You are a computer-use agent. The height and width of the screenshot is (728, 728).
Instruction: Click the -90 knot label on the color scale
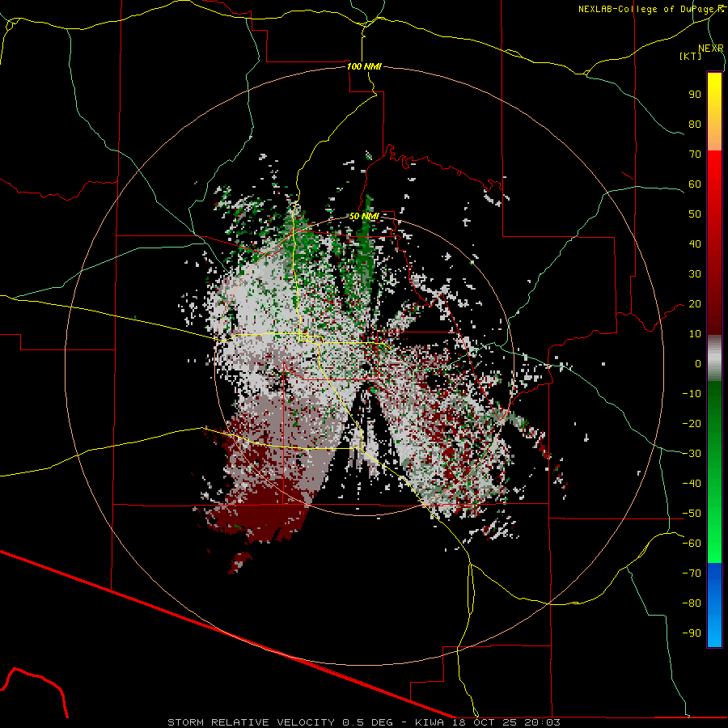click(x=692, y=633)
